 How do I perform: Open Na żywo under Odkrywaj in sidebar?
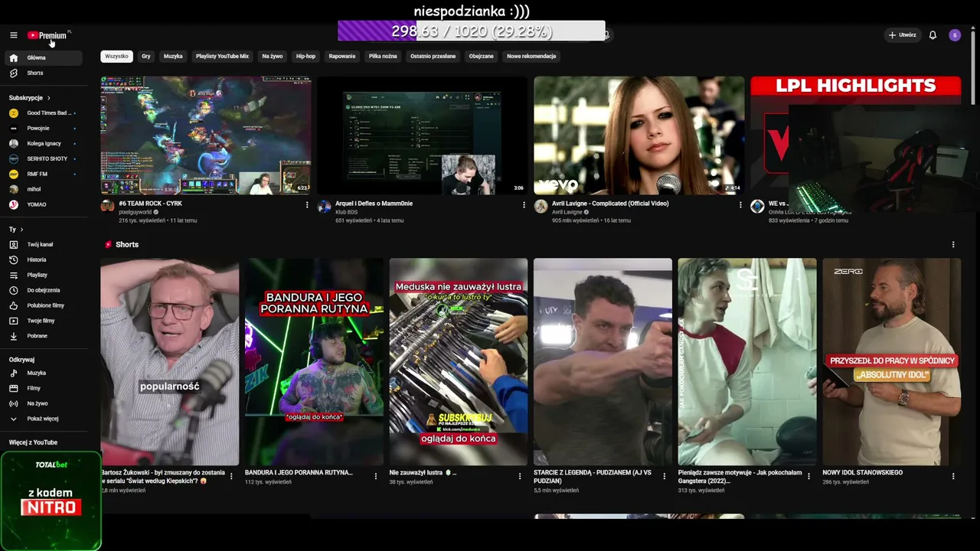tap(44, 403)
